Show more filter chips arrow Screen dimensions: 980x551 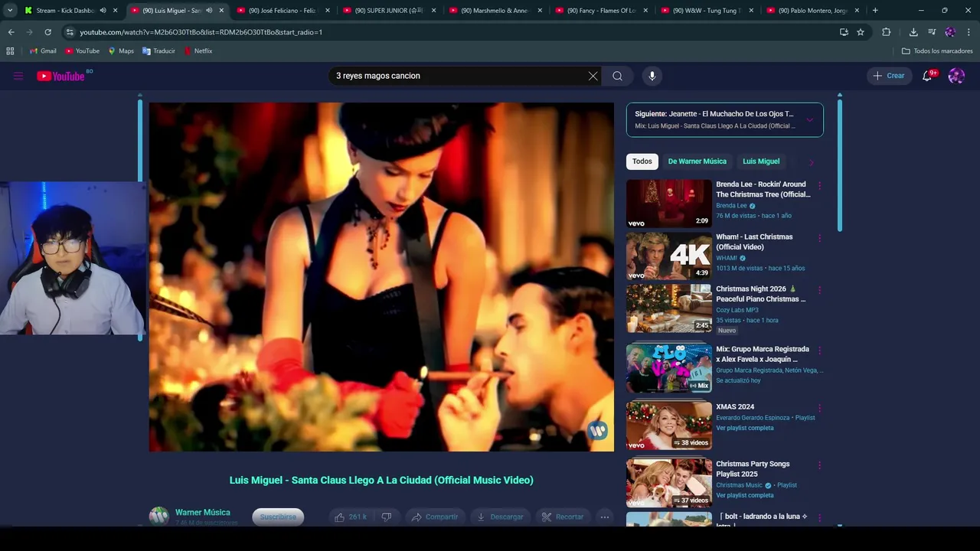[x=812, y=161]
